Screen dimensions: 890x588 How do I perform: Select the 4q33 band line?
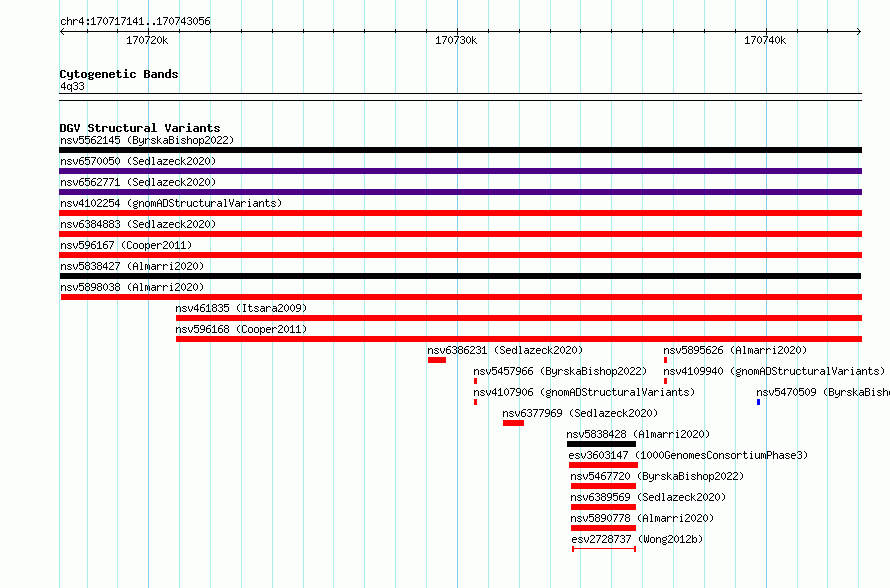pos(460,97)
